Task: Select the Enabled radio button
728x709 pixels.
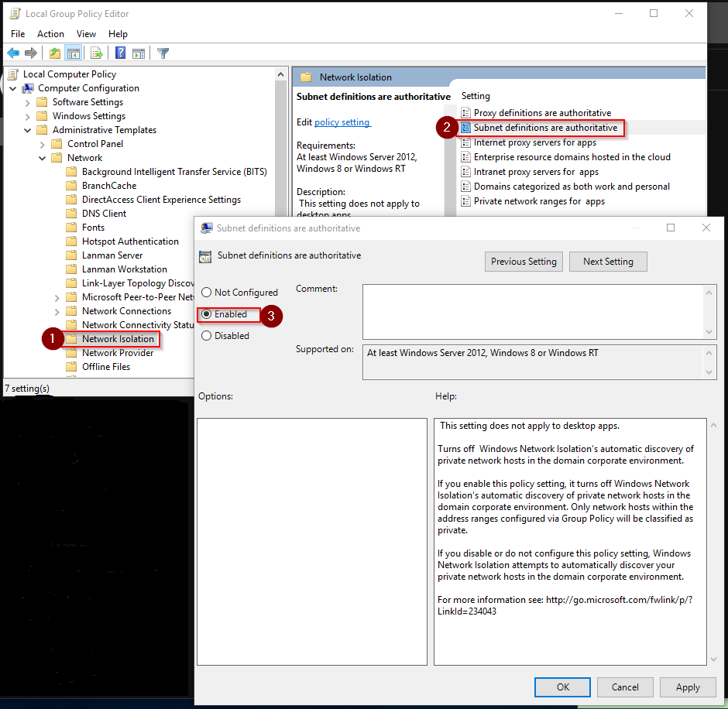Action: point(207,314)
